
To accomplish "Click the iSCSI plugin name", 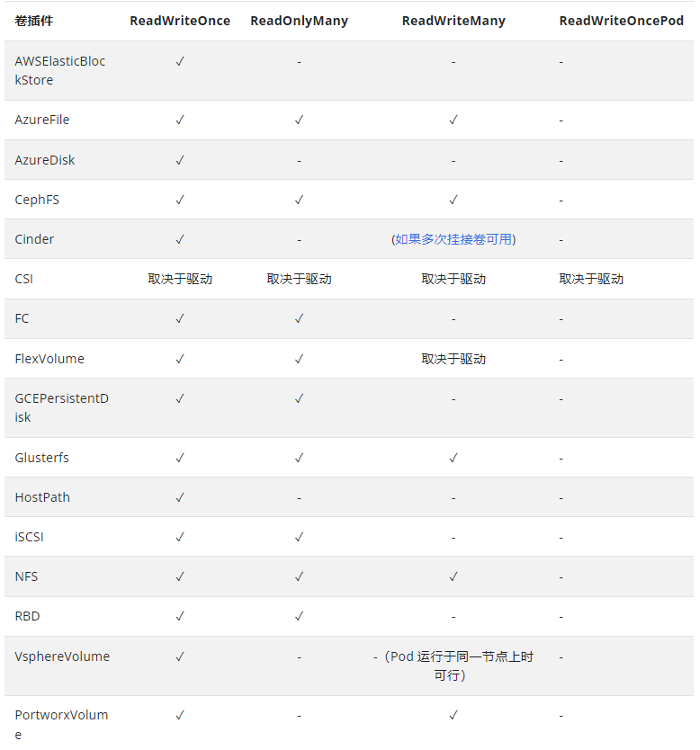I will [x=29, y=537].
